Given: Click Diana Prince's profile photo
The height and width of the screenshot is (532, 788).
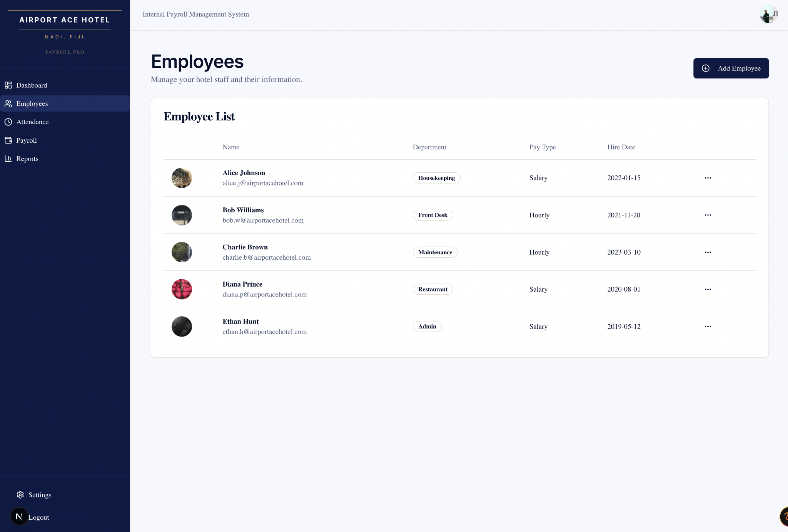Looking at the screenshot, I should click(x=181, y=289).
